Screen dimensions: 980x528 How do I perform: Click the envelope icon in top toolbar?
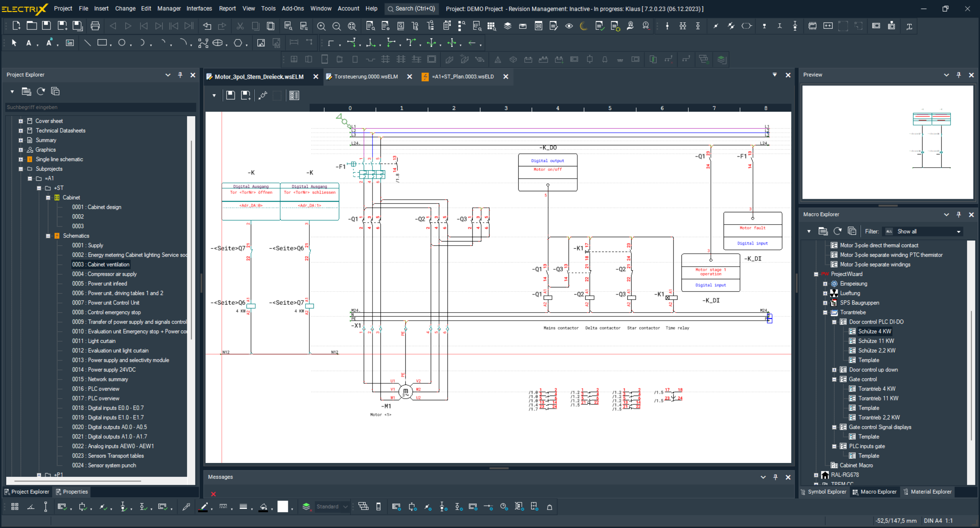523,26
